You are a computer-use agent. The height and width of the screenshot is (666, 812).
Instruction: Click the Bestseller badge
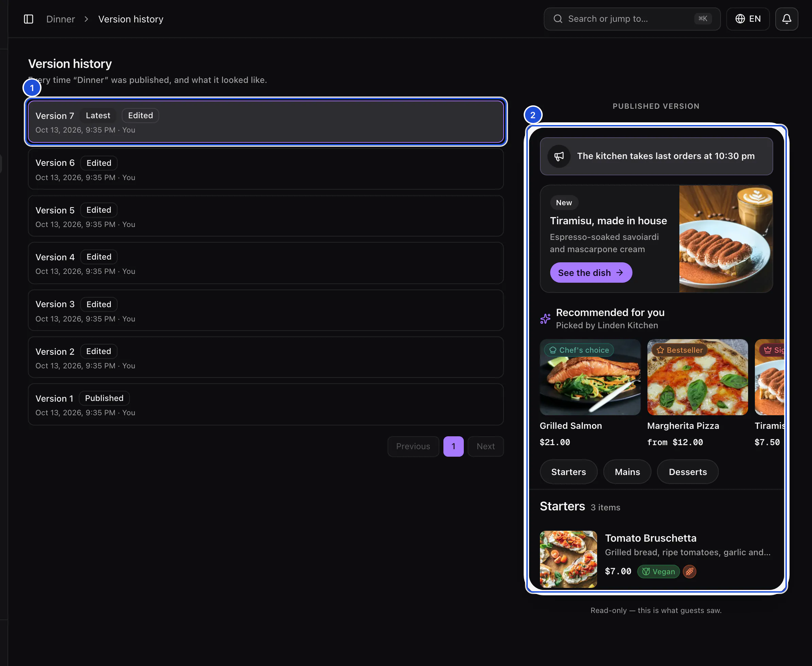(x=679, y=350)
